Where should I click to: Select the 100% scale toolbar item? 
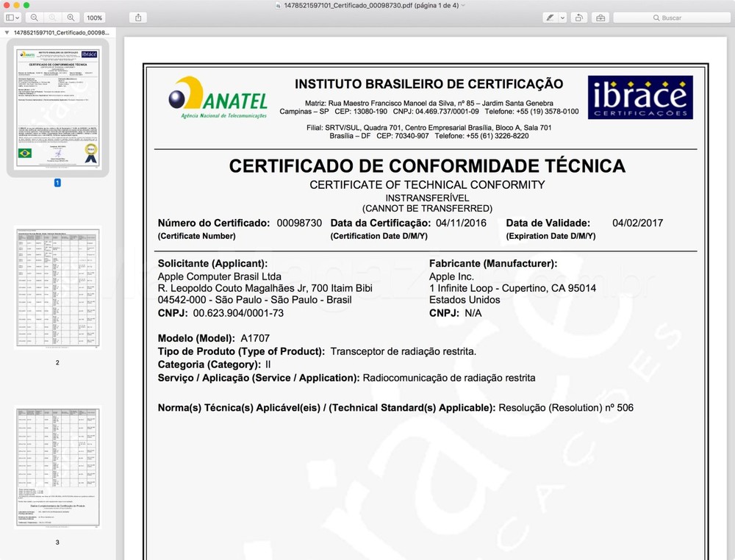[94, 17]
